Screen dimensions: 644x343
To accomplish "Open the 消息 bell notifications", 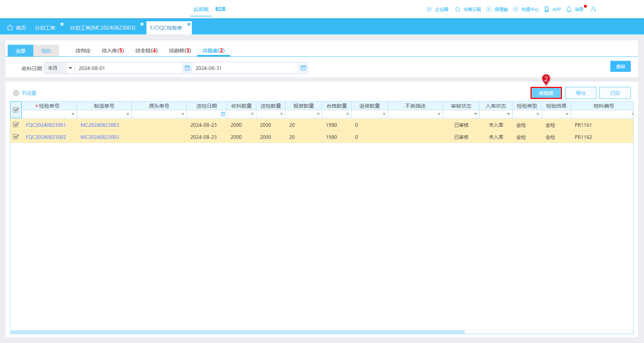I will coord(569,9).
